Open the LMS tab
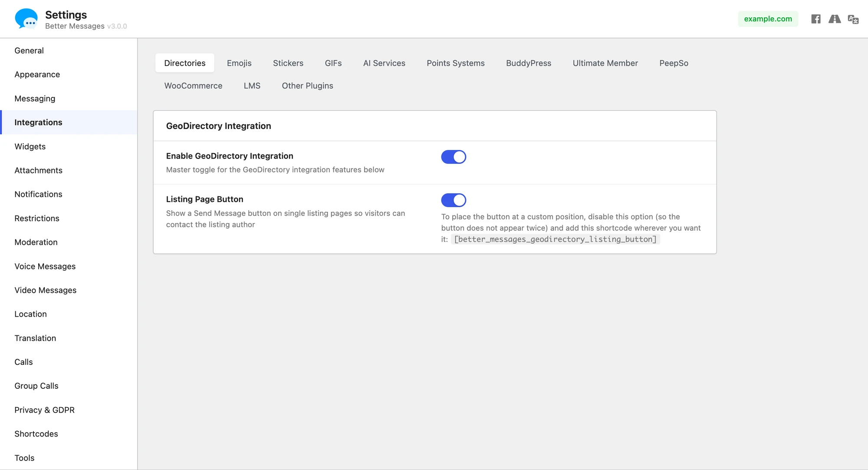The height and width of the screenshot is (470, 868). (x=252, y=86)
